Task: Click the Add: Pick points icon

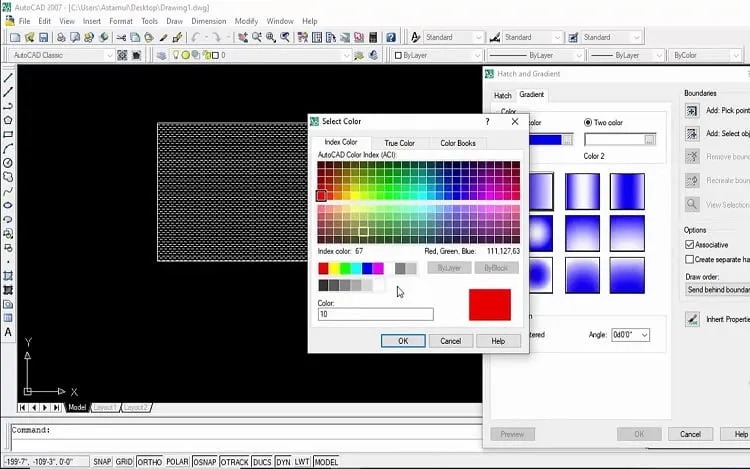Action: [x=692, y=111]
